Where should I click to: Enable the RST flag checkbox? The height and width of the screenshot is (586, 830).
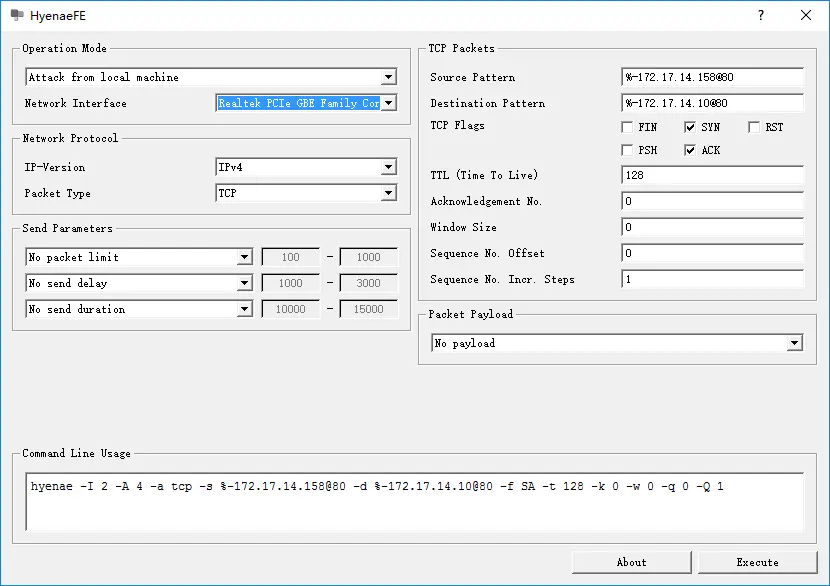click(x=752, y=127)
